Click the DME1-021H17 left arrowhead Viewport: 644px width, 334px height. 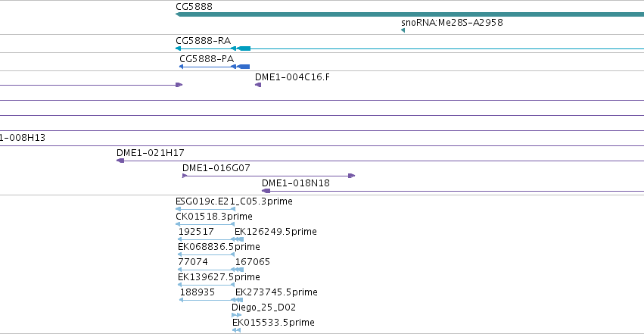[120, 161]
